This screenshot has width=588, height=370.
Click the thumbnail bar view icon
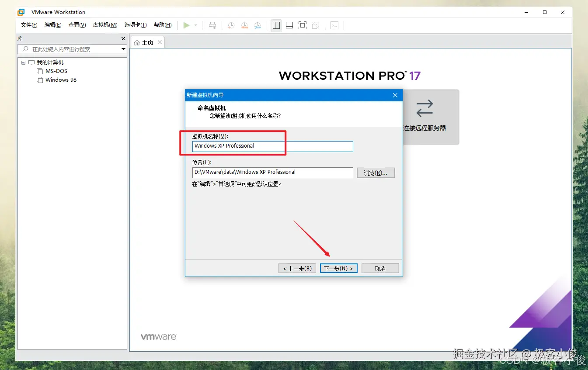[289, 25]
